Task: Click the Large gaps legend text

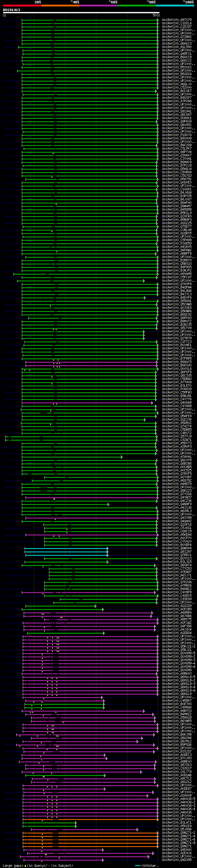Action: 38,866
